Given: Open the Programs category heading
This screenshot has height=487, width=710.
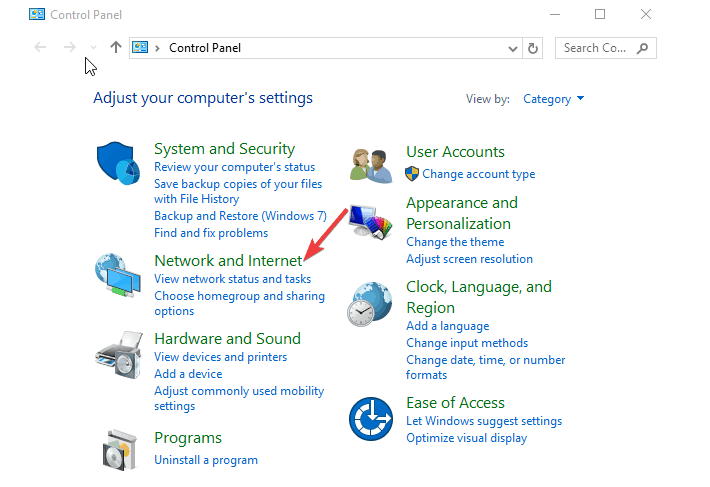Looking at the screenshot, I should [x=188, y=438].
